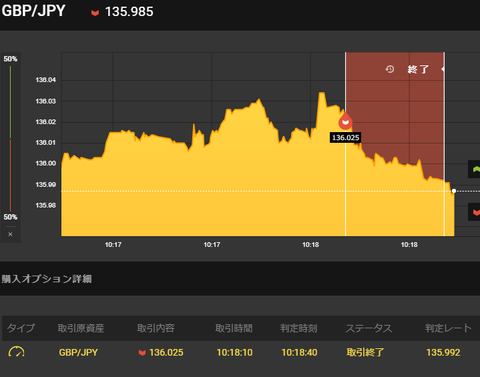Click the current price dot on dotted line
Viewport: 480px width, 377px height.
[x=454, y=191]
